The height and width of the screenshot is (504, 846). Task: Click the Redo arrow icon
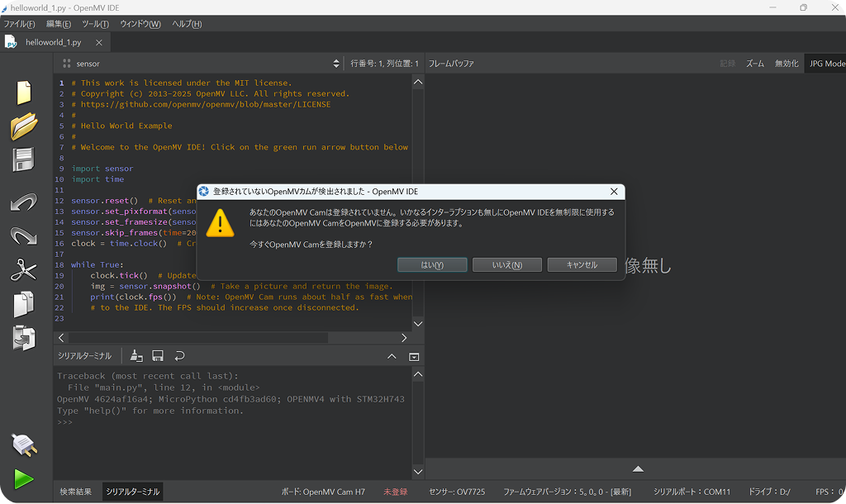click(24, 235)
